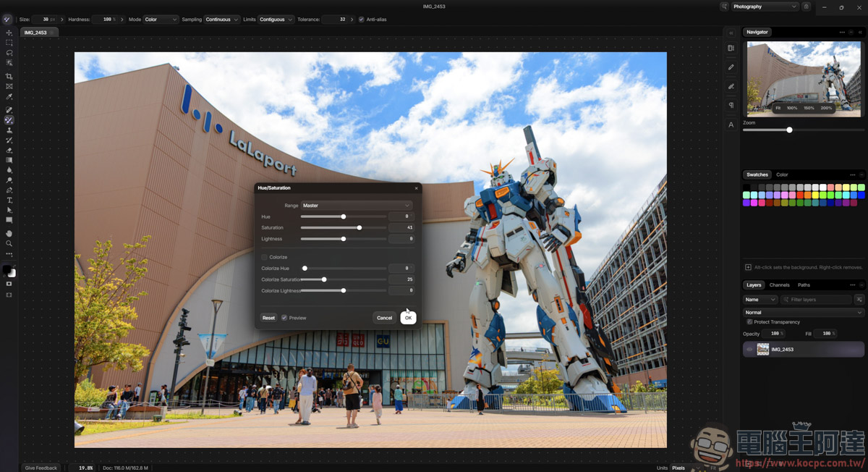Adjust the Saturation slider handle

coord(359,228)
